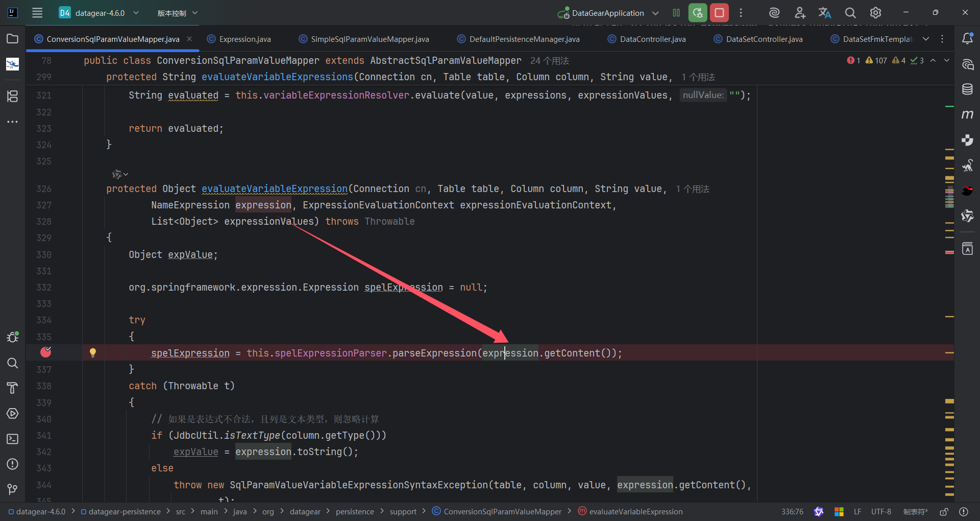Show more tool windows (three dots)
This screenshot has width=980, height=521.
point(12,122)
